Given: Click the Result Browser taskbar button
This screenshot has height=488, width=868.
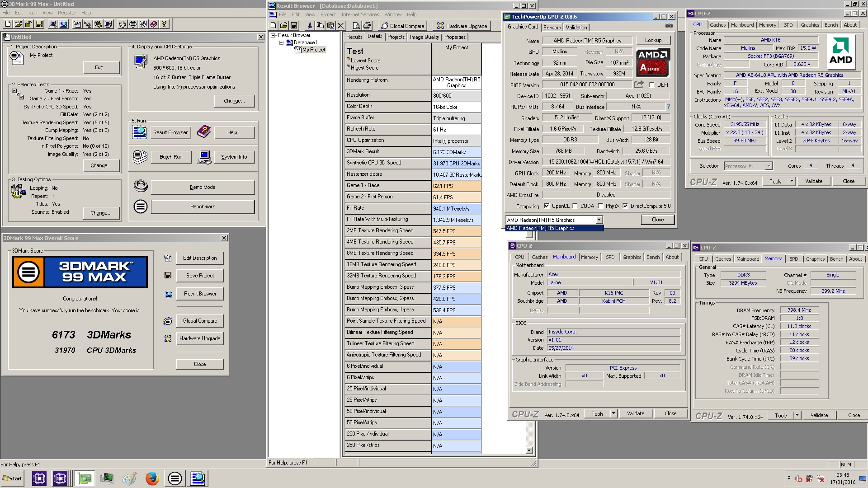Looking at the screenshot, I should point(198,478).
